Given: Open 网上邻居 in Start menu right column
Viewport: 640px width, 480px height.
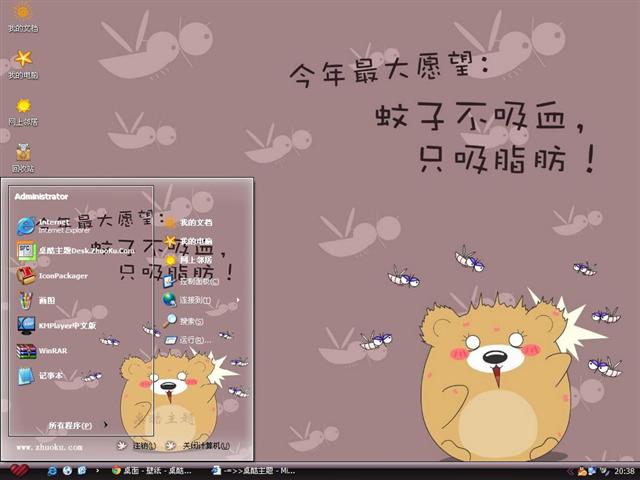Looking at the screenshot, I should (x=188, y=260).
